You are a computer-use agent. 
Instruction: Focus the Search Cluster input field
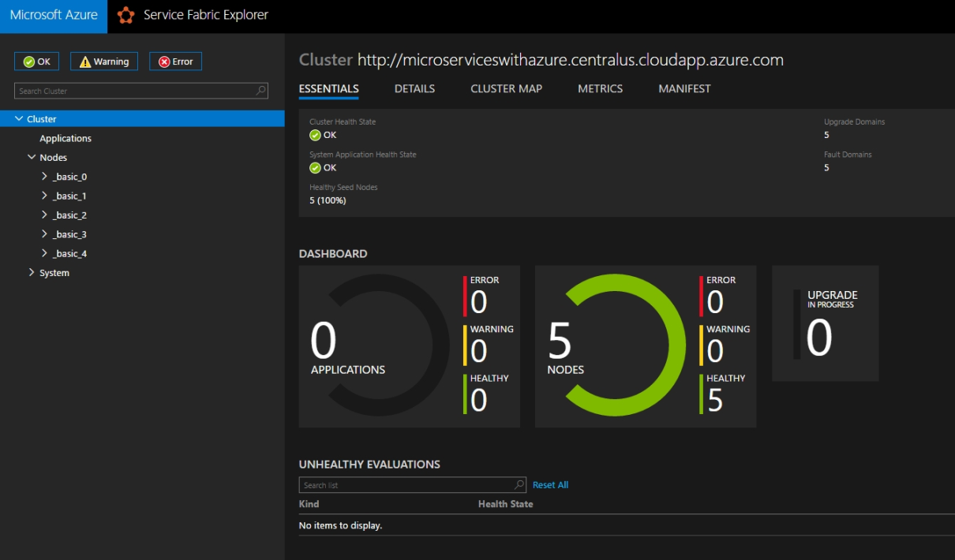141,91
